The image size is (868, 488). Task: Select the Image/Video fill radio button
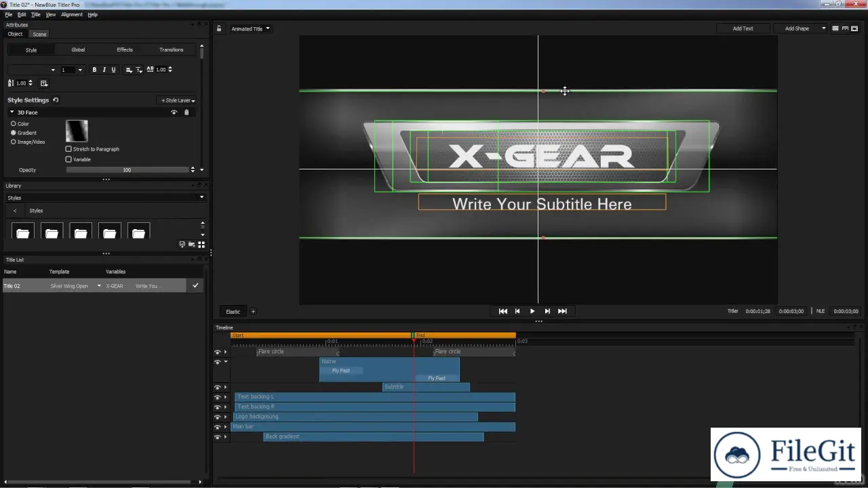coord(14,142)
